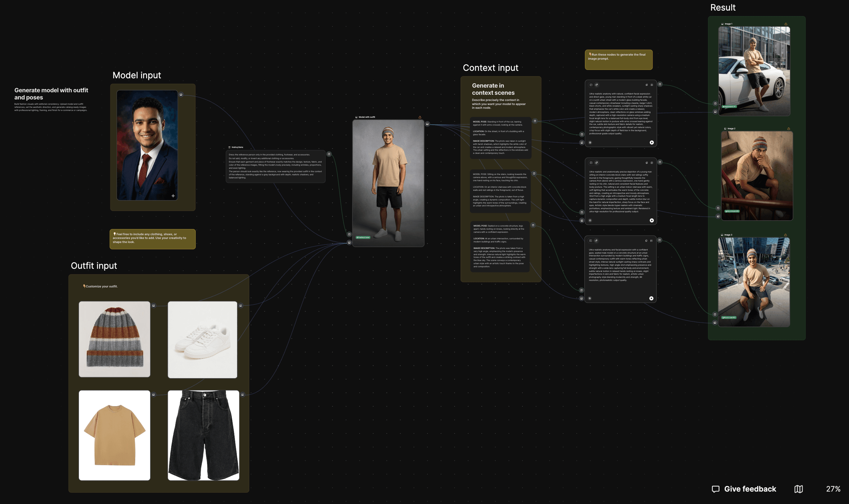Run the bottom prompt node
Image resolution: width=849 pixels, height=504 pixels.
pyautogui.click(x=652, y=298)
